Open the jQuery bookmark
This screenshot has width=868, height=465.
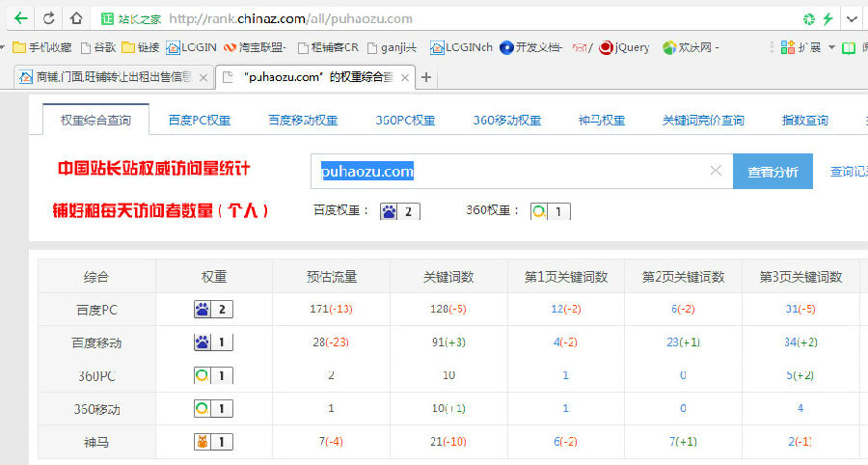tap(624, 47)
